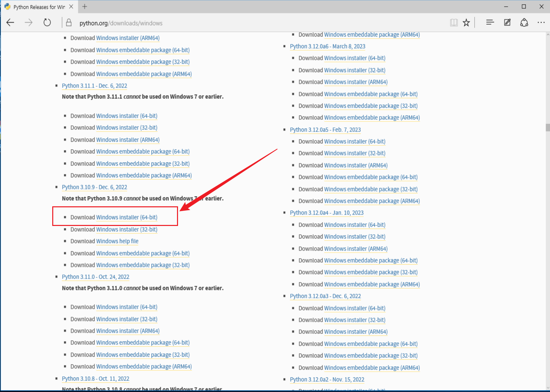Get Python 3.10.9 embeddable package (64-bit)
The height and width of the screenshot is (392, 550).
143,254
